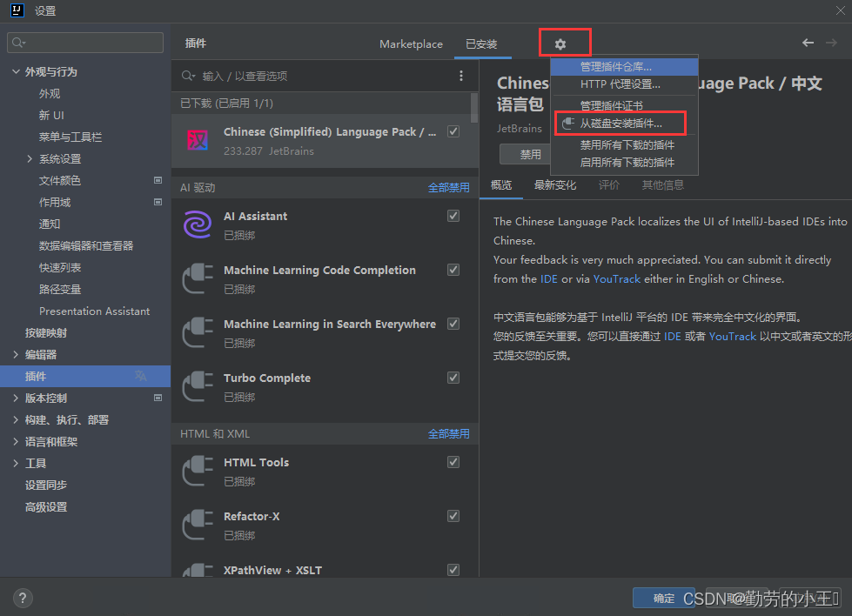
Task: Click 全部禁用 link for HTML 和 XML group
Action: tap(448, 433)
